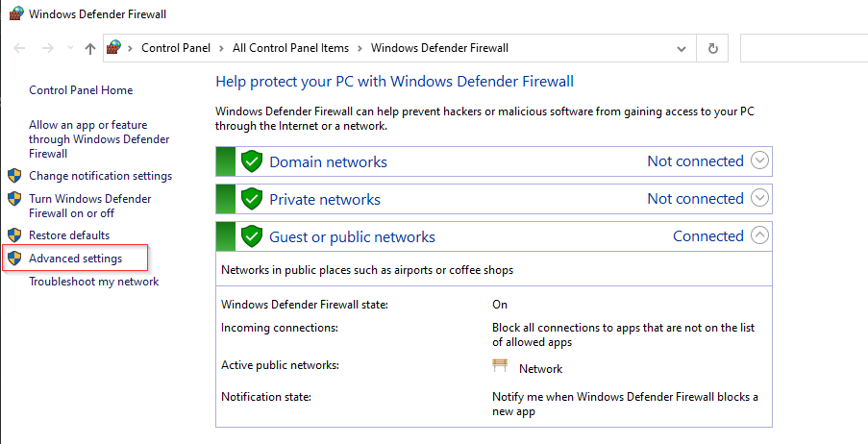Click the Windows Defender Firewall title bar icon
Image resolution: width=868 pixels, height=444 pixels.
coord(16,13)
